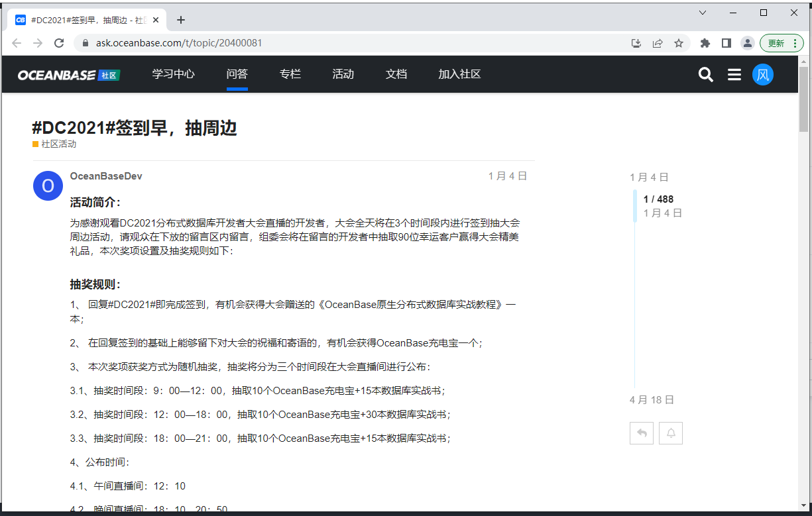Image resolution: width=812 pixels, height=516 pixels.
Task: Click the text 4、公布时间
Action: coord(100,462)
